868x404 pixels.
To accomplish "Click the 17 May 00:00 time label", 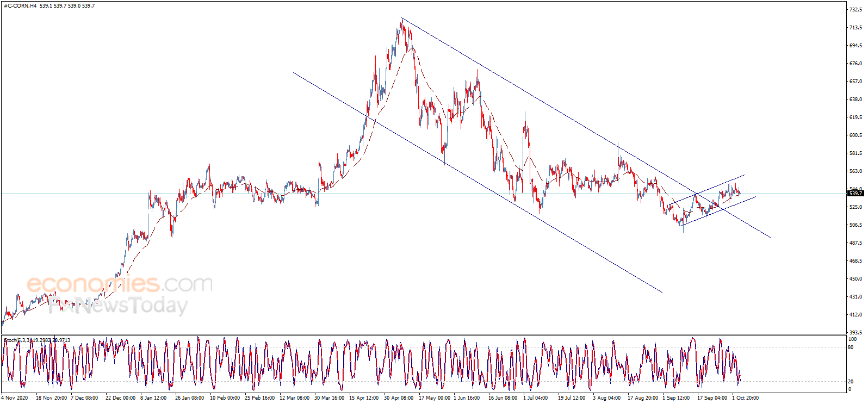I will 434,397.
